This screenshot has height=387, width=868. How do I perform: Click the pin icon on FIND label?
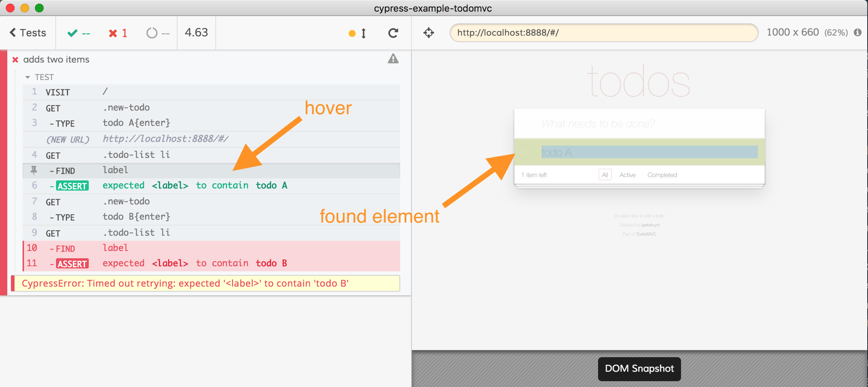34,170
